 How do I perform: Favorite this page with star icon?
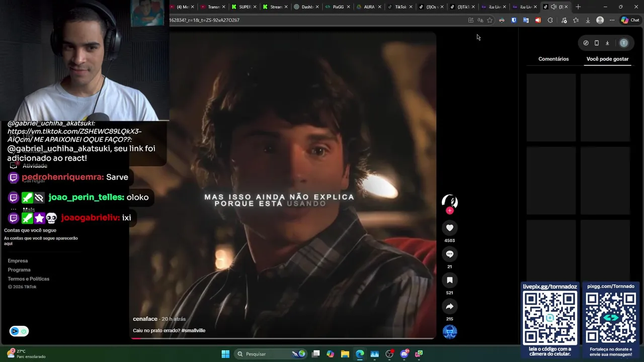coord(490,20)
